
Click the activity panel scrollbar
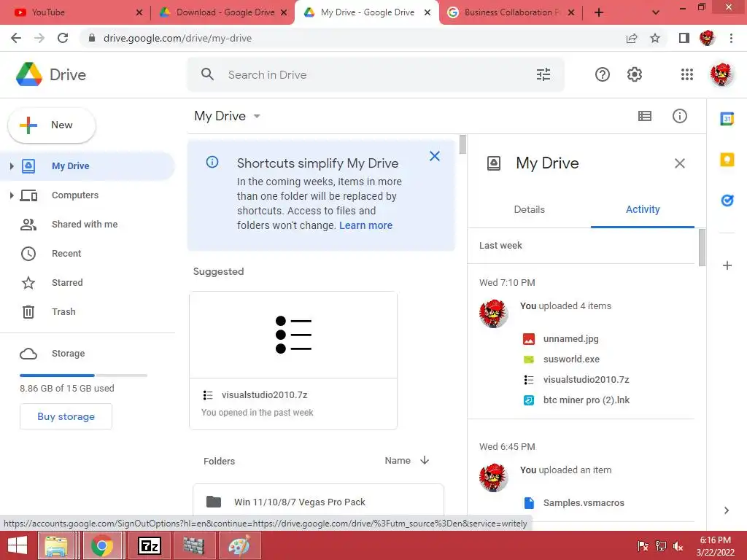click(701, 248)
